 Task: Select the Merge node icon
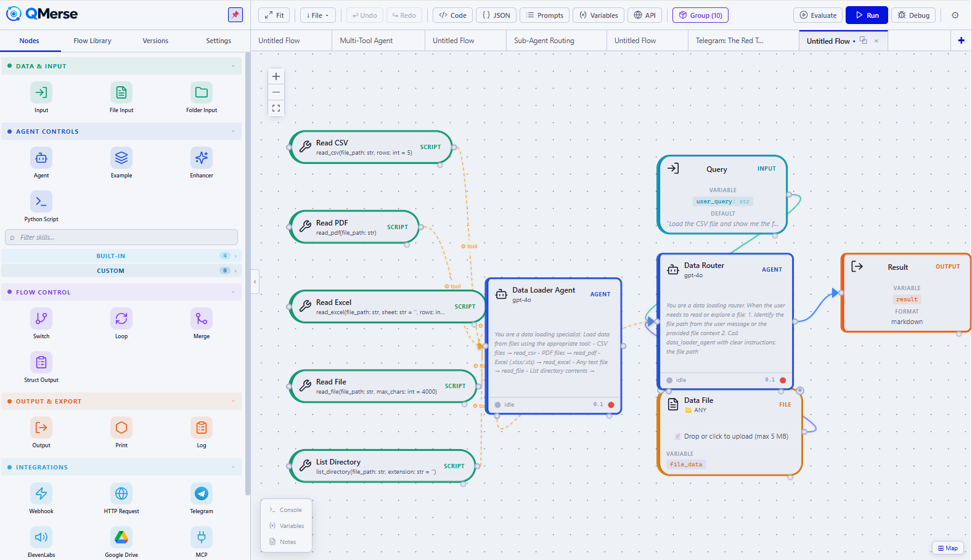click(x=202, y=319)
